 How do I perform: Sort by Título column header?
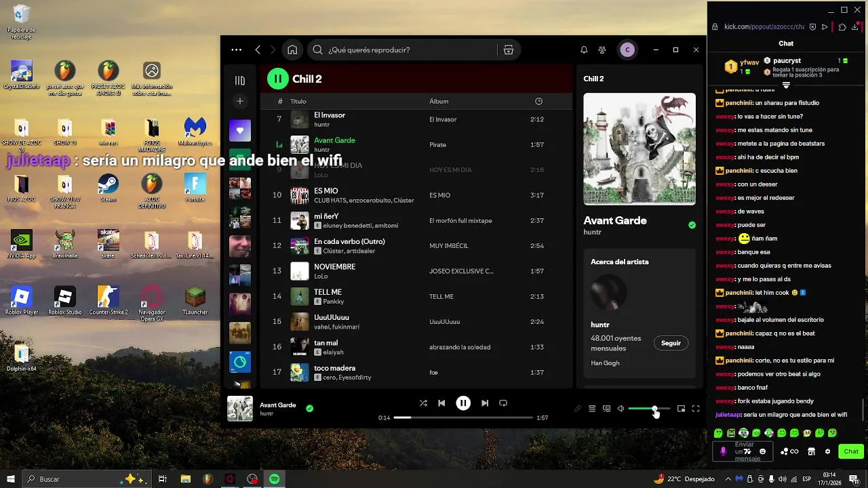click(x=298, y=101)
